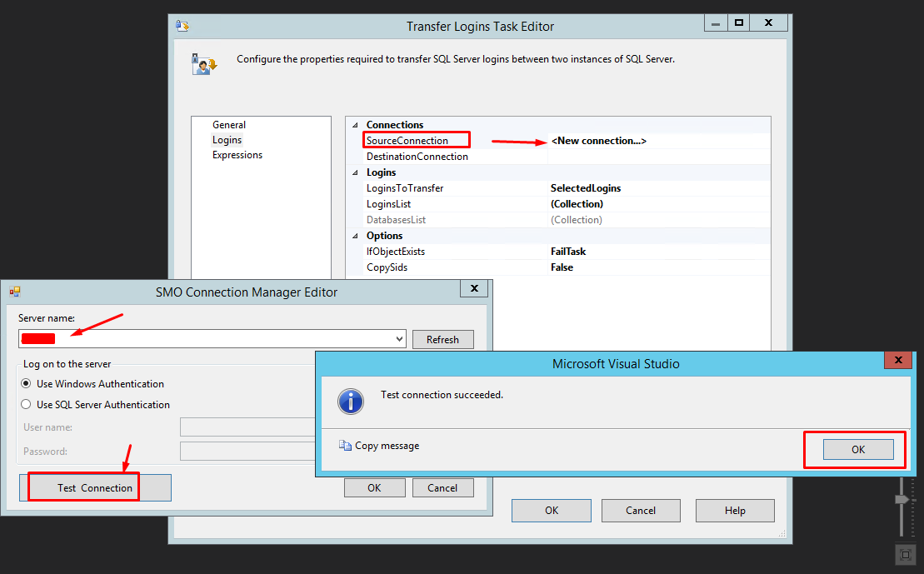Click the zoom slider handle

(902, 499)
